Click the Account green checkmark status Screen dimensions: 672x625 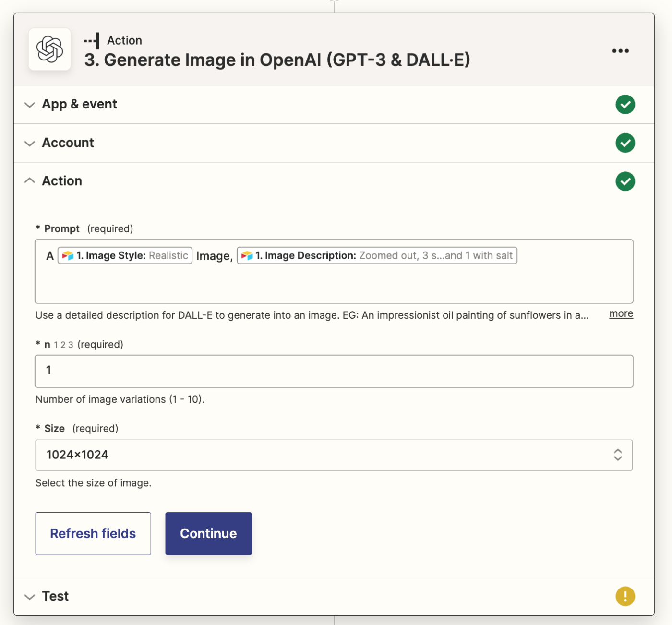[x=625, y=143]
